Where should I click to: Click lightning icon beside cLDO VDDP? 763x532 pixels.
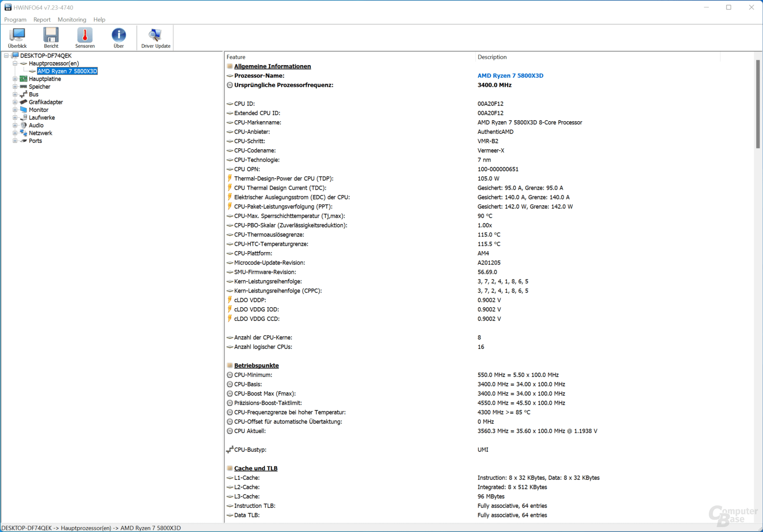(230, 300)
